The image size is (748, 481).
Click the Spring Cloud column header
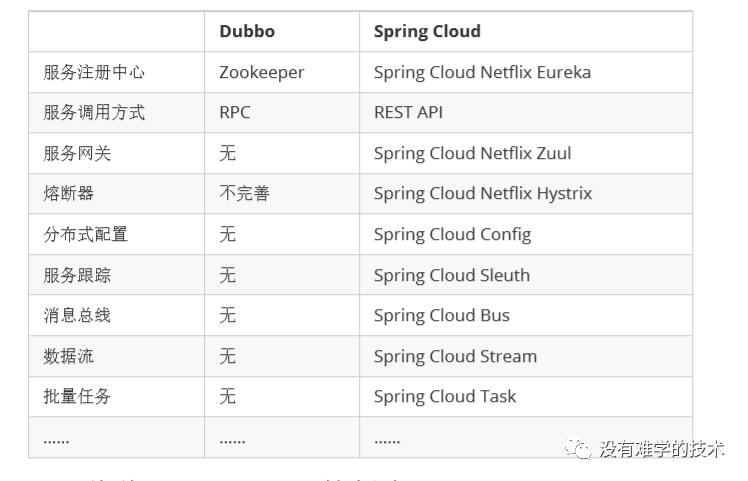[x=427, y=31]
